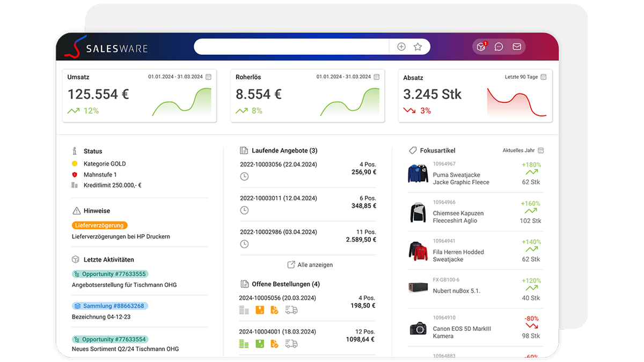Open the Opportunity #77633555 tag
The height and width of the screenshot is (362, 644).
pyautogui.click(x=110, y=274)
